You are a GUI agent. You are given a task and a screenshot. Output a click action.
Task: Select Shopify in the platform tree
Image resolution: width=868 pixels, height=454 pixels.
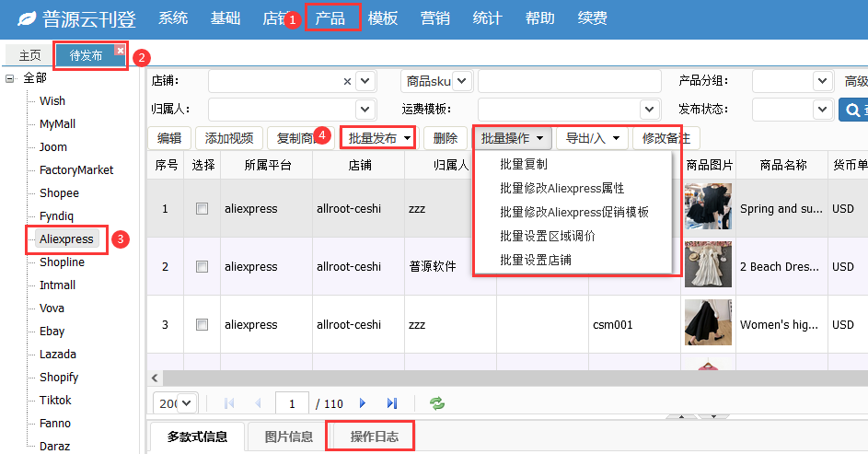point(59,377)
